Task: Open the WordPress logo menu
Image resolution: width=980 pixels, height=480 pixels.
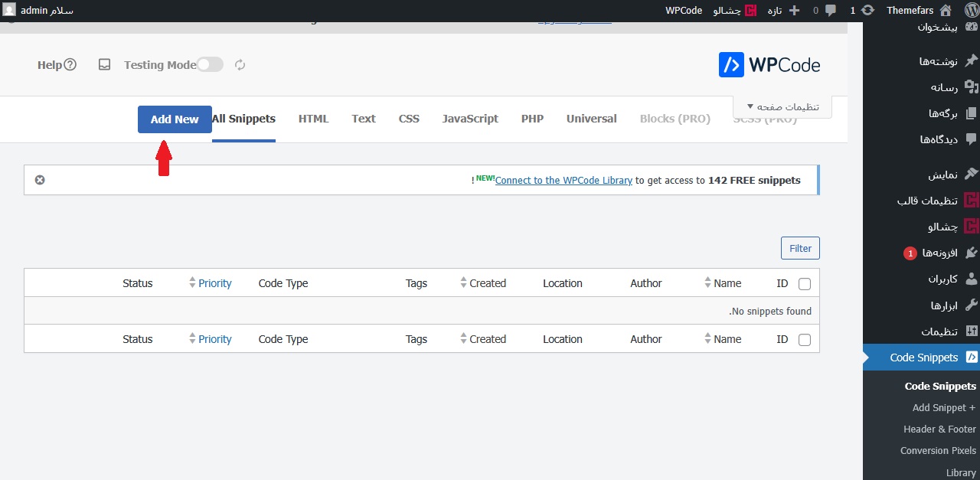Action: coord(969,11)
